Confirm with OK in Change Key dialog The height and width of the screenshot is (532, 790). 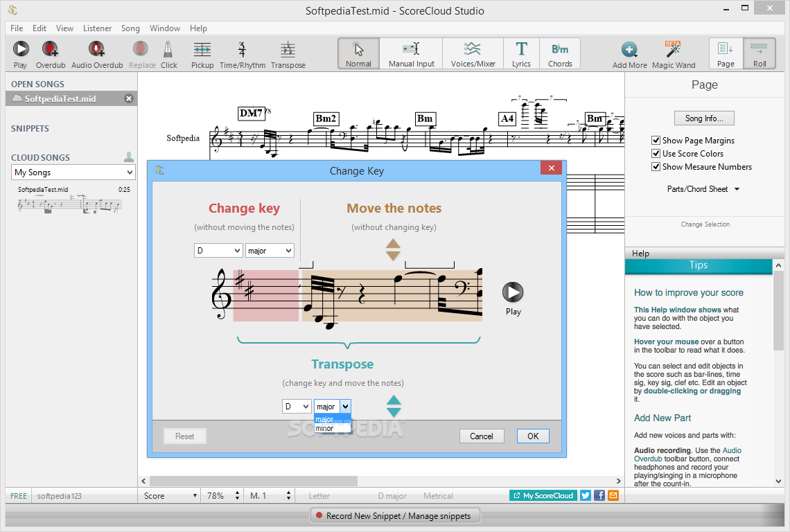coord(532,436)
